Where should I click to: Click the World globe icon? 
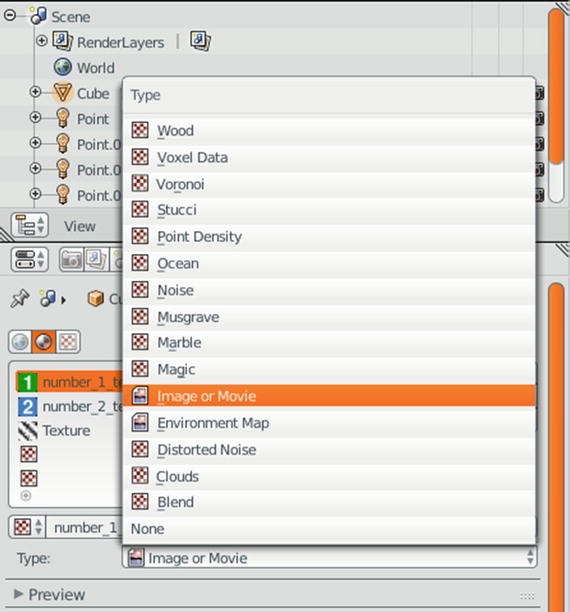pos(62,67)
